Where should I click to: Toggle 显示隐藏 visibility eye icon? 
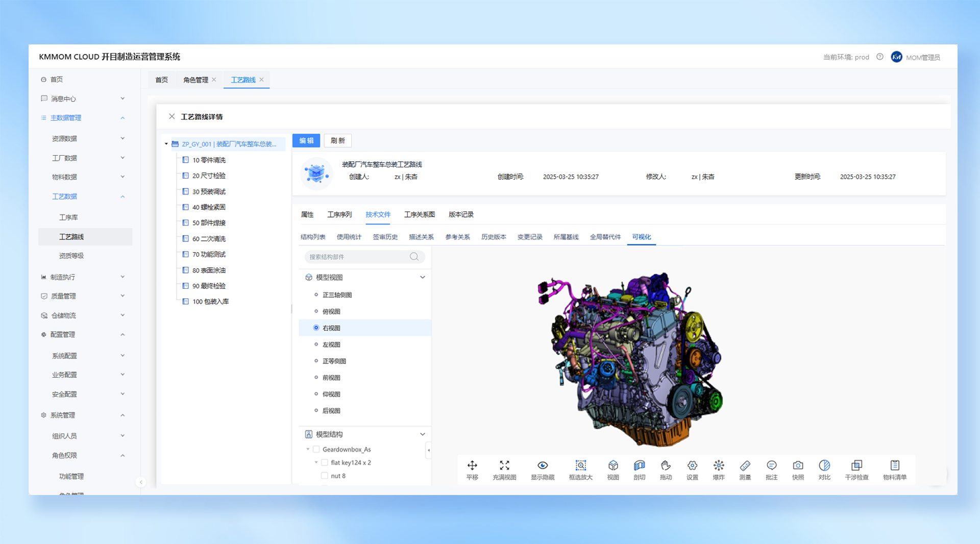[543, 466]
